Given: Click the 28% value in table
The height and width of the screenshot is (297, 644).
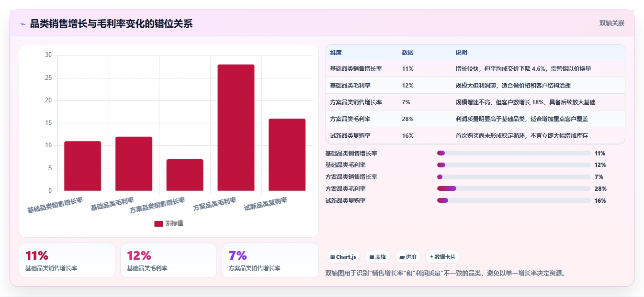Looking at the screenshot, I should (408, 119).
